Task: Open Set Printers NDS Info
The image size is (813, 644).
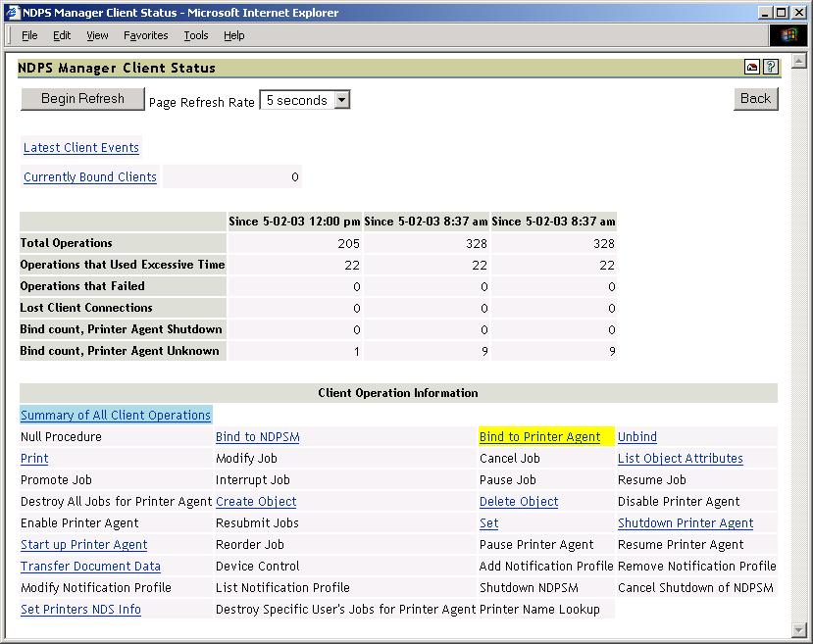Action: 80,609
